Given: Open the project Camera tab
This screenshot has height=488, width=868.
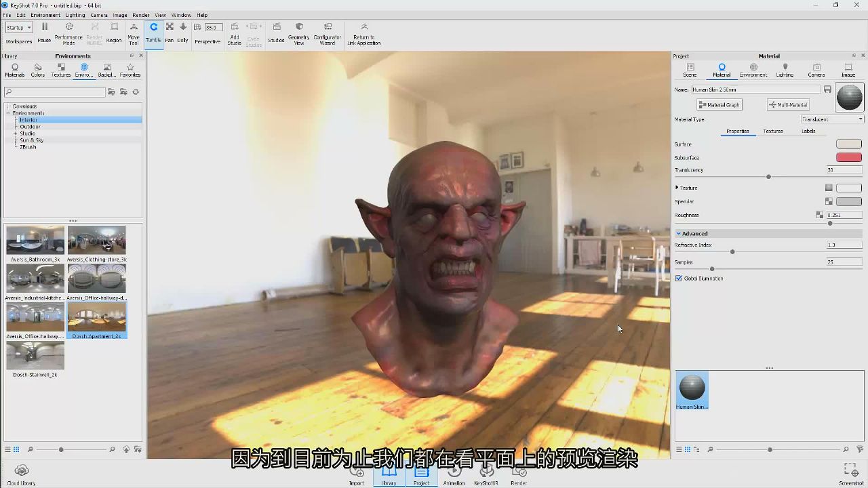Looking at the screenshot, I should click(816, 70).
